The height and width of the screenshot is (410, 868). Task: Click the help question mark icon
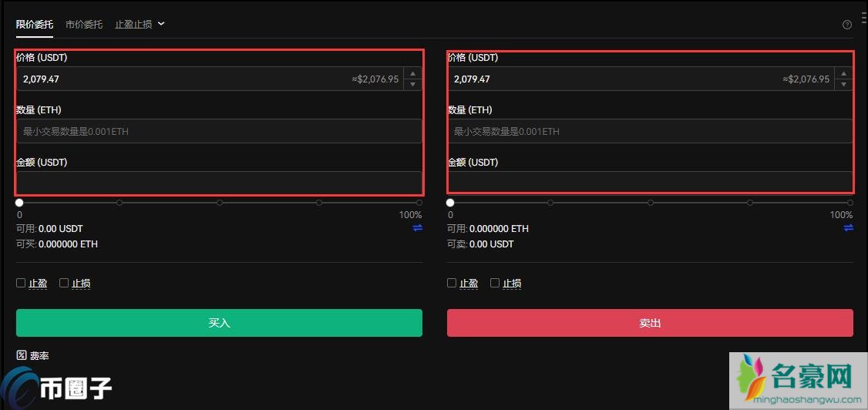[847, 25]
